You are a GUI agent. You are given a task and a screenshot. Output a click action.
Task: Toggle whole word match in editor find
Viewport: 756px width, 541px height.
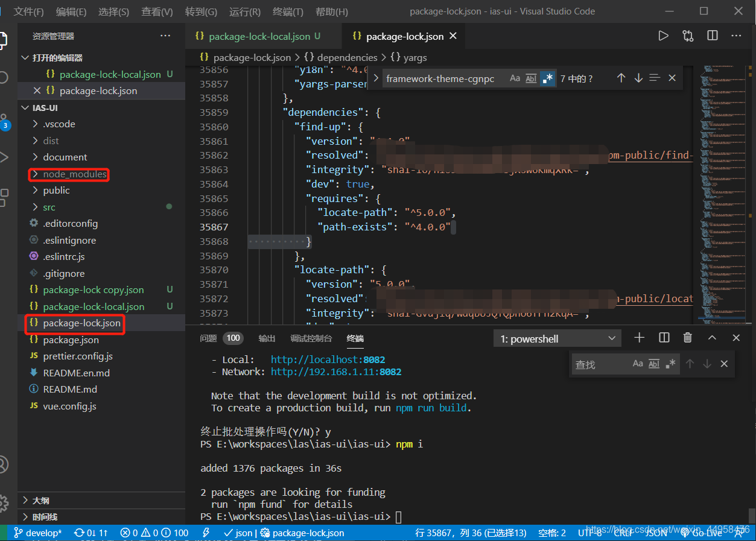(531, 78)
